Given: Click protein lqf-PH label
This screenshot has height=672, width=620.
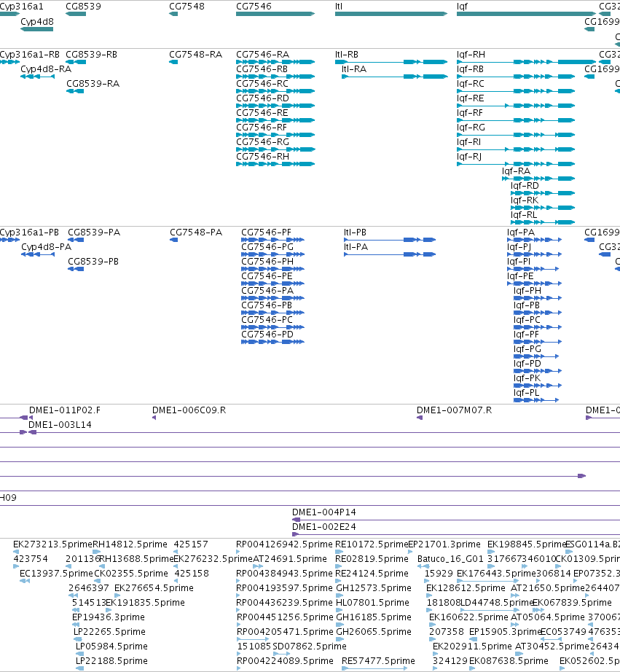Looking at the screenshot, I should (x=527, y=291).
